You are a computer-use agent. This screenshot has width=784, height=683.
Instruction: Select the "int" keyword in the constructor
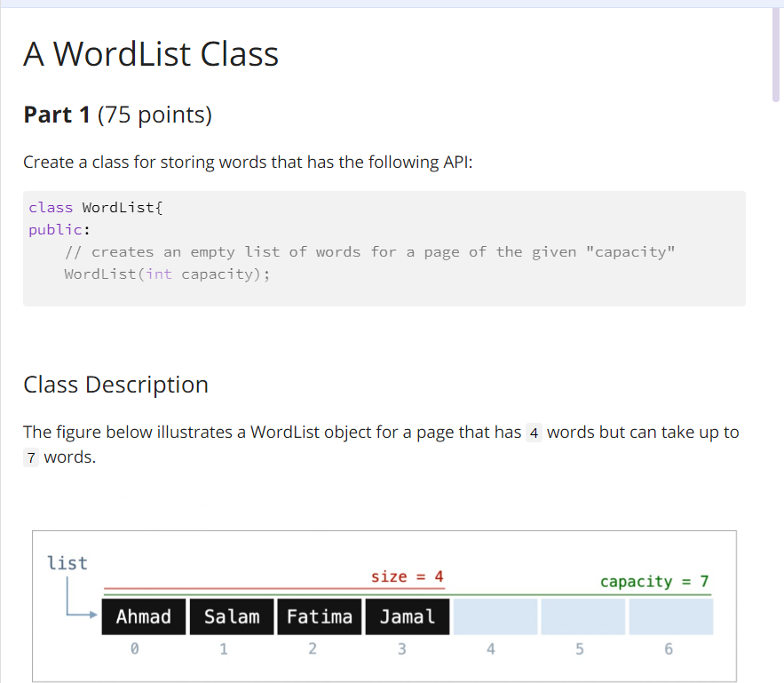point(158,274)
